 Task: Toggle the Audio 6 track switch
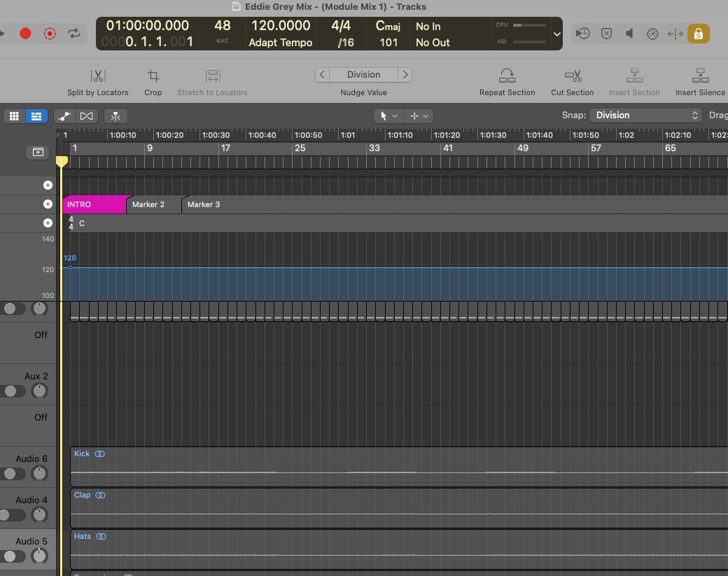[13, 474]
